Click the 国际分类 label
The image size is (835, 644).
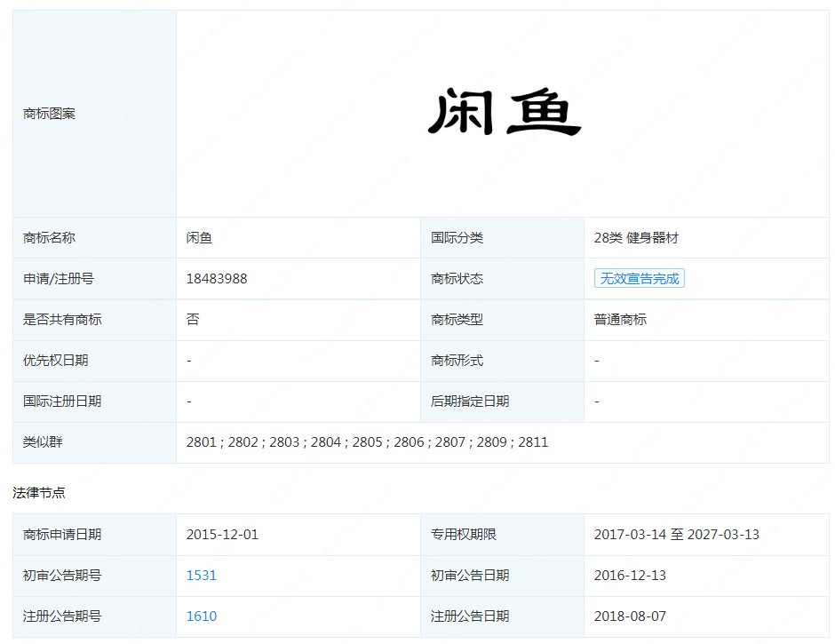point(457,237)
